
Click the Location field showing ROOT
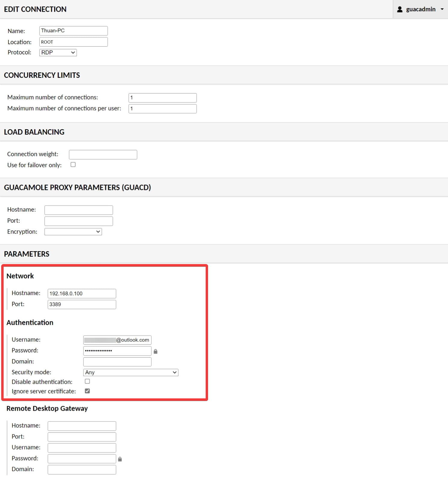coord(73,42)
